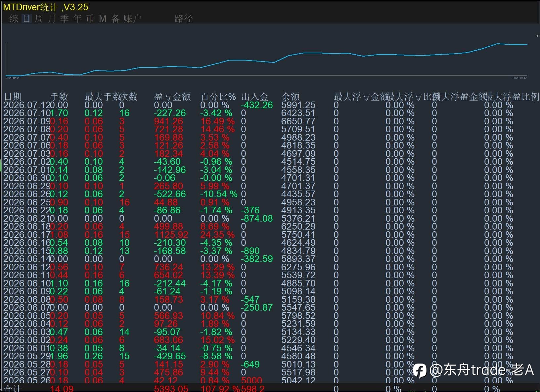Click the loss value -227.26

[x=170, y=113]
